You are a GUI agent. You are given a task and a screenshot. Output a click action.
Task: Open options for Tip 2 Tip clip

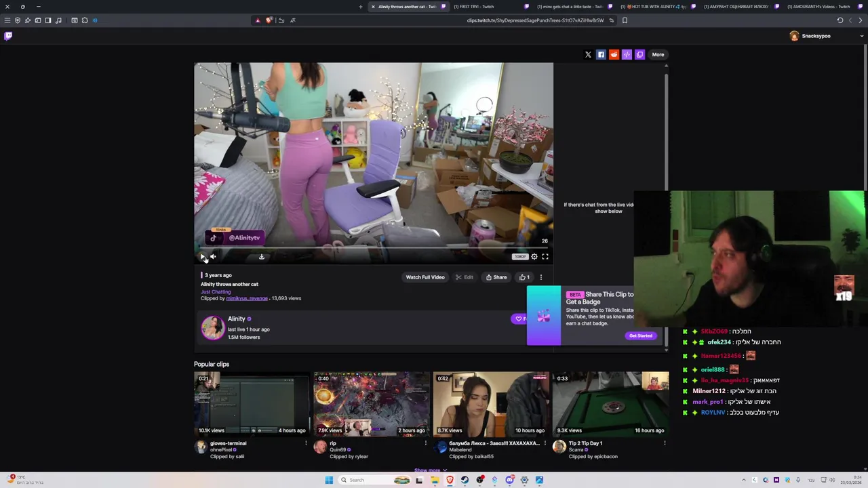(665, 443)
